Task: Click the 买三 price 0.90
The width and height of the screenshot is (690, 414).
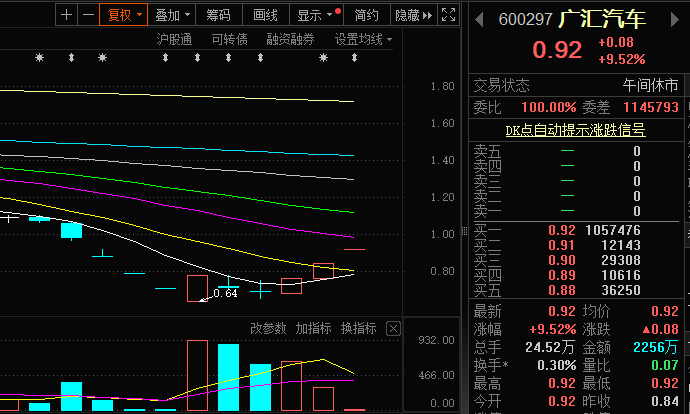Action: tap(562, 260)
